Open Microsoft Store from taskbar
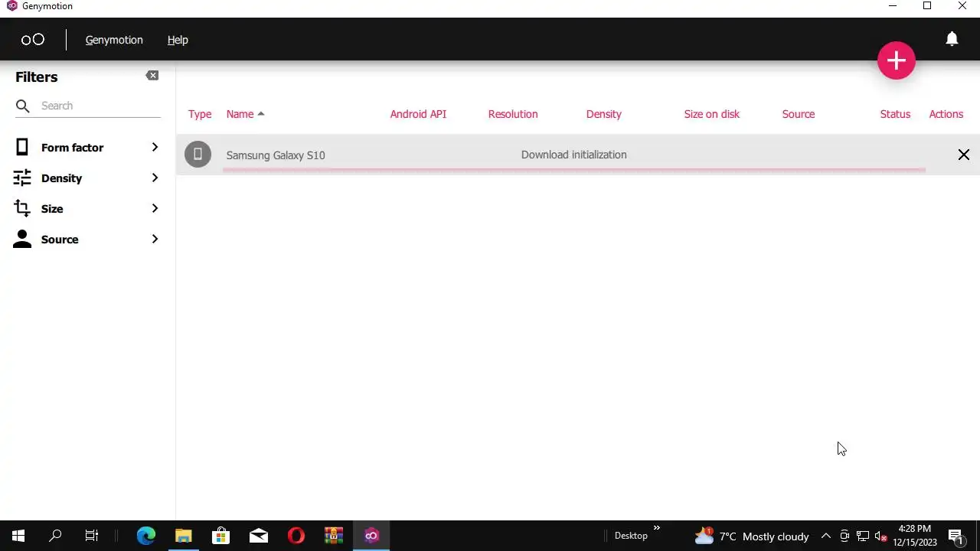980x551 pixels. pos(220,536)
